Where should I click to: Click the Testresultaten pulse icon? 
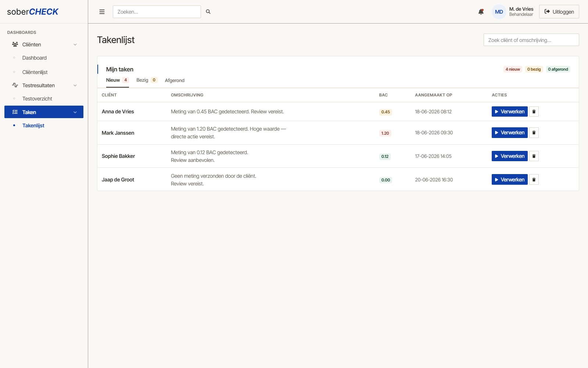click(15, 85)
